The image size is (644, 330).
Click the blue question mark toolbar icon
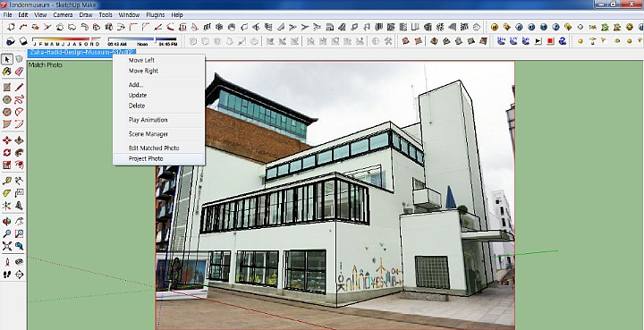563,41
